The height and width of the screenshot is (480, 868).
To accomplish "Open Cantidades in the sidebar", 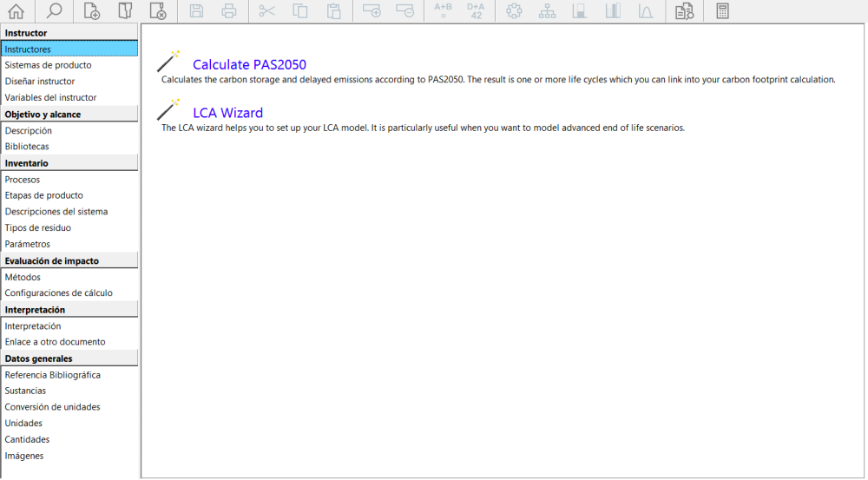I will coord(69,439).
